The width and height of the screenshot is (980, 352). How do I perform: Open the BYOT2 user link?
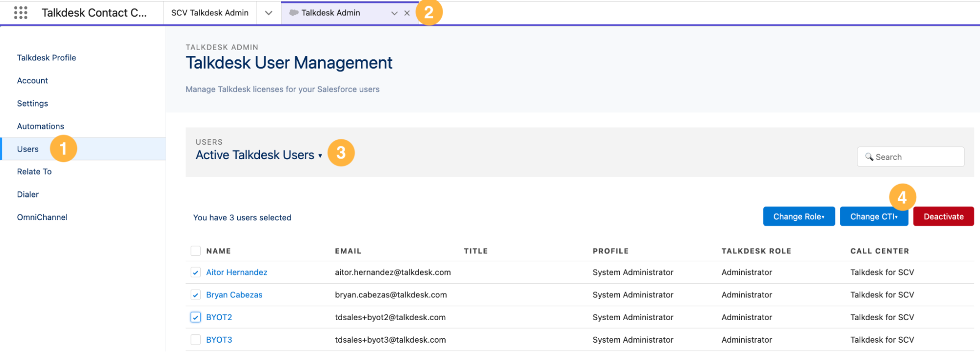click(x=219, y=317)
